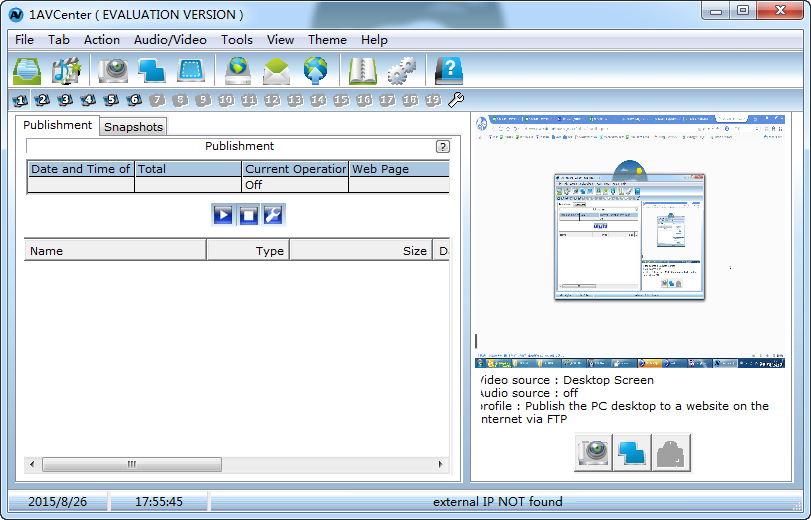Open the Theme menu
Screen dimensions: 811x520
point(327,40)
